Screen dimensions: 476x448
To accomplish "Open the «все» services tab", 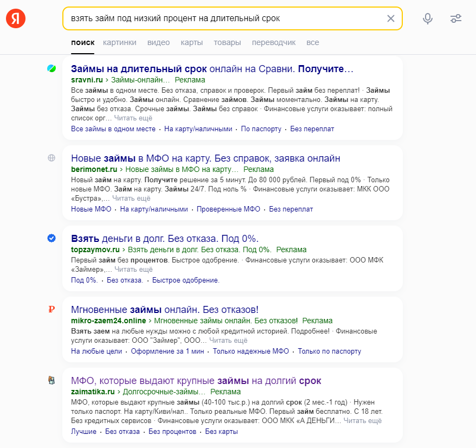I will coord(313,42).
